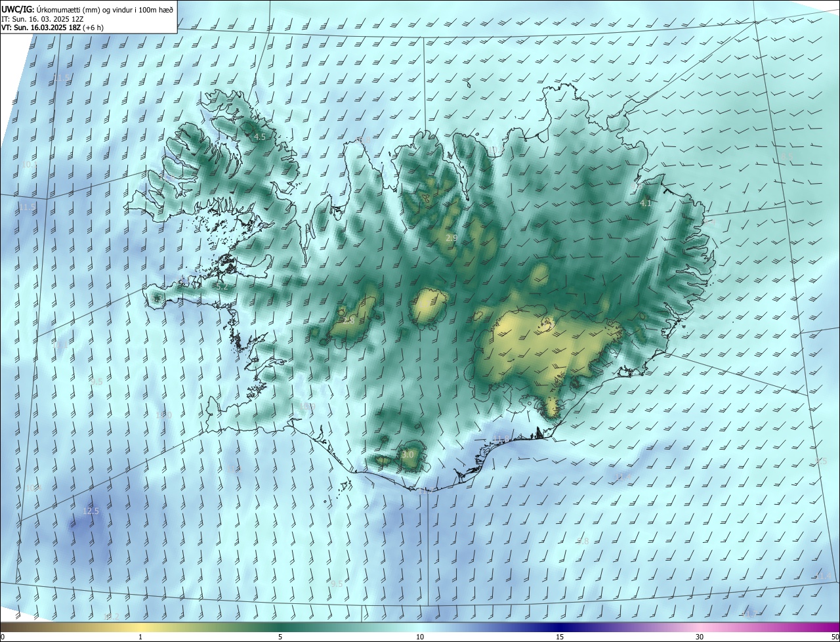840x642 pixels.
Task: Click the 3.0 value label on the south glacier
Action: 408,455
